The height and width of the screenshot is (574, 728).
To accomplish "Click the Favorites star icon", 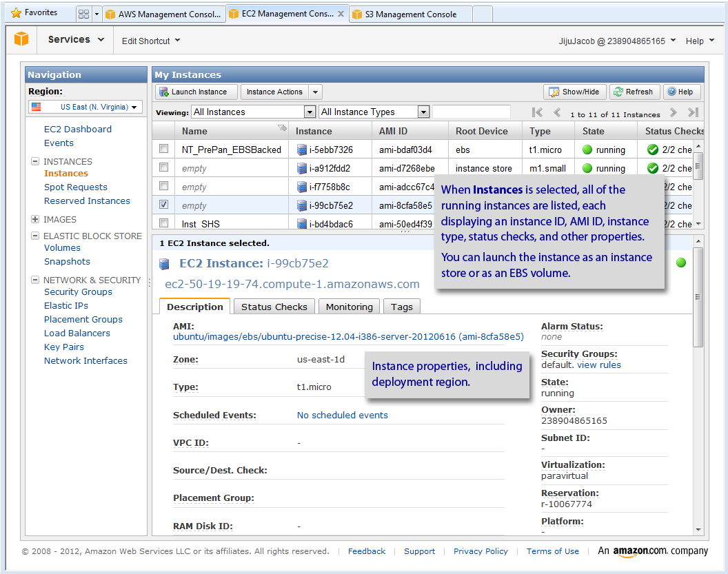I will pos(16,13).
